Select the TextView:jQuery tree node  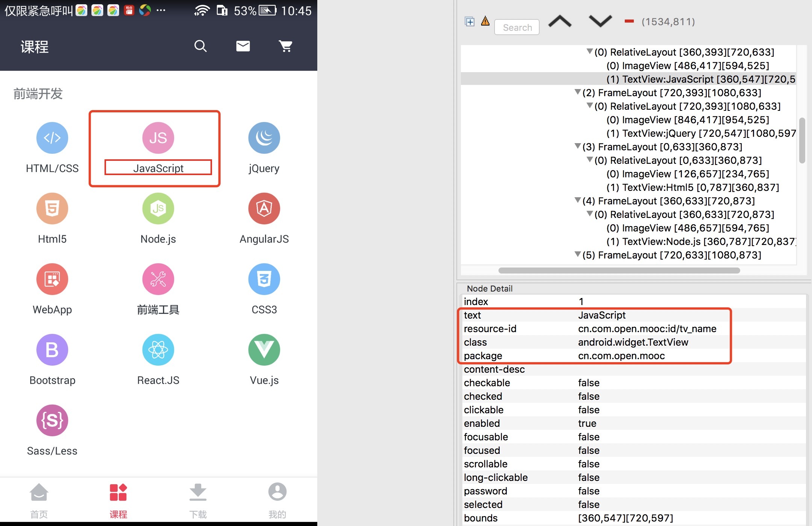701,133
